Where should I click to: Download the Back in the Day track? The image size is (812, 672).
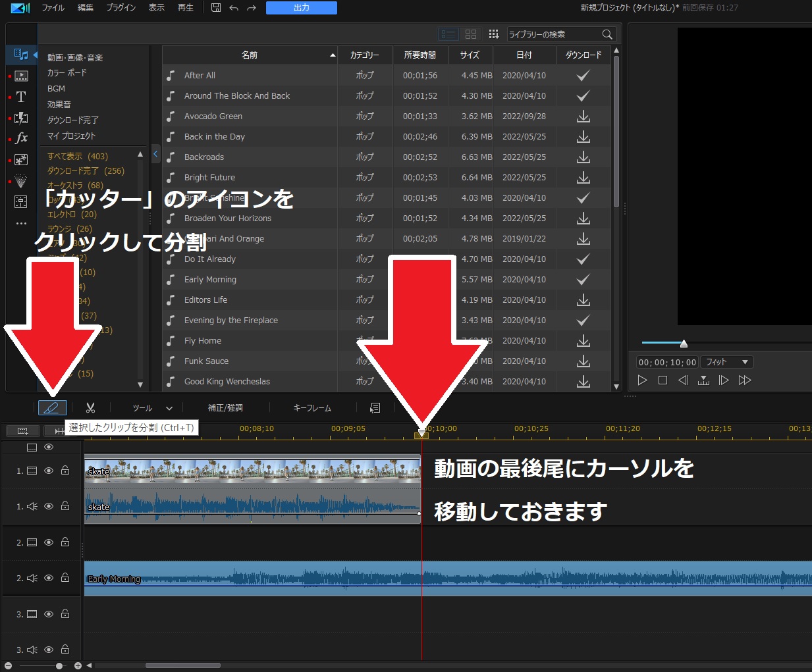(x=583, y=137)
